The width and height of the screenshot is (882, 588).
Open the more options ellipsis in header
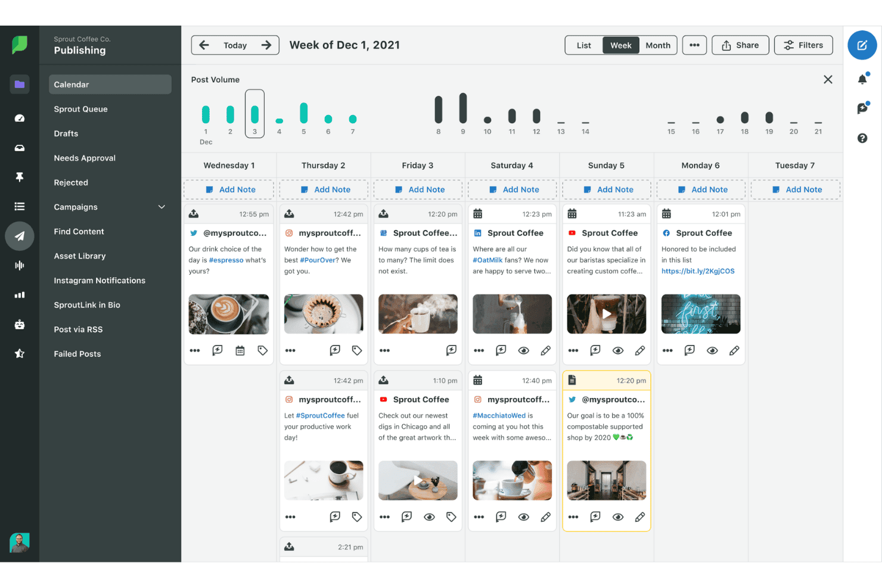click(x=694, y=45)
